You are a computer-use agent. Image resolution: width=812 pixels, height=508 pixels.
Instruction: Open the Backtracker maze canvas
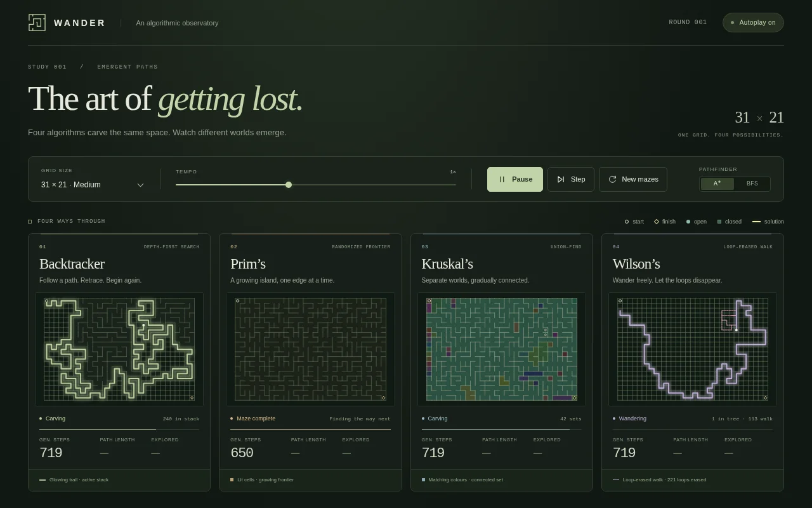[x=119, y=349]
